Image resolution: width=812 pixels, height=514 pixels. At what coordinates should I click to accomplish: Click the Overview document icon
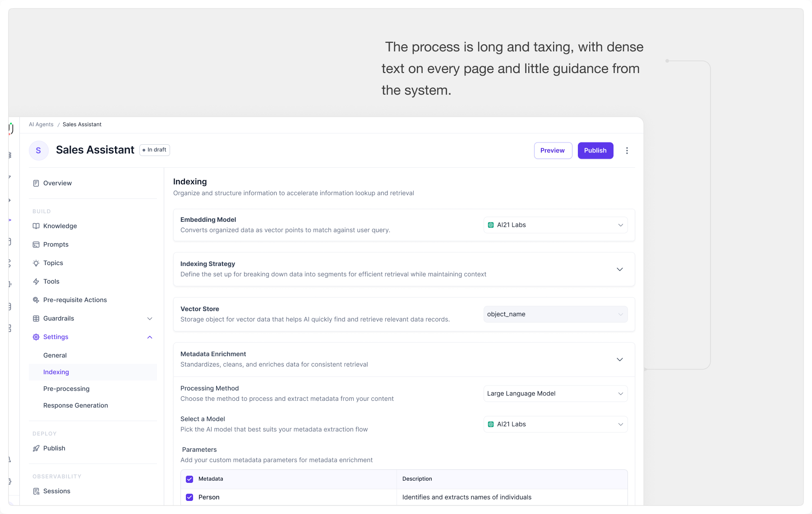(x=36, y=183)
